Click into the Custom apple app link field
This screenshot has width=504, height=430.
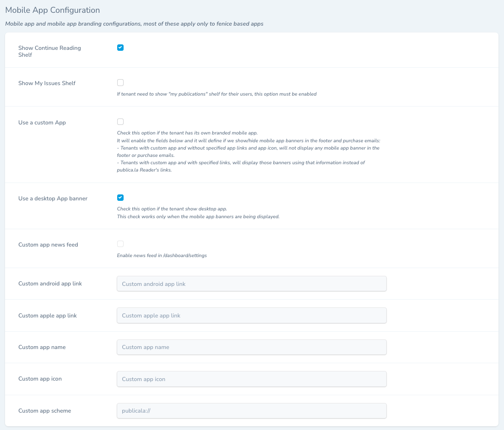(x=251, y=315)
